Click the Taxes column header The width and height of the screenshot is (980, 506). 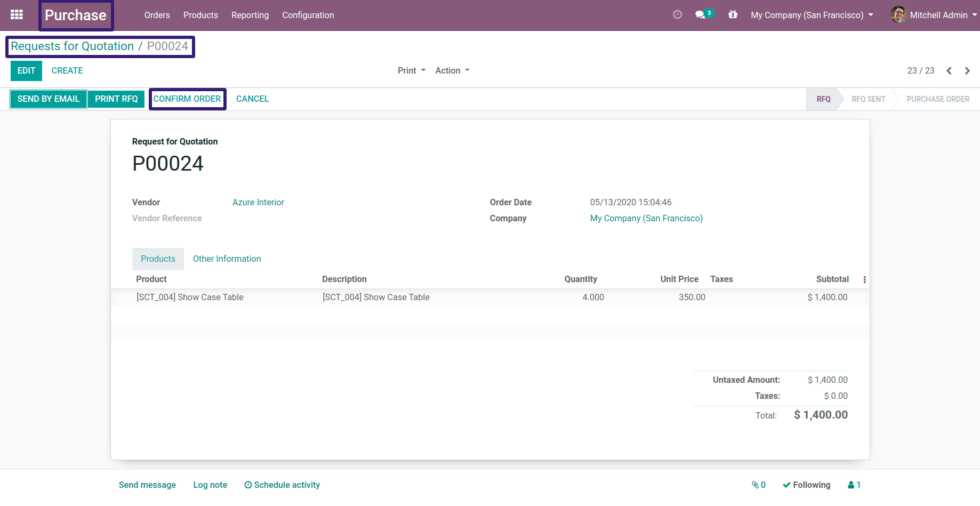pyautogui.click(x=721, y=279)
